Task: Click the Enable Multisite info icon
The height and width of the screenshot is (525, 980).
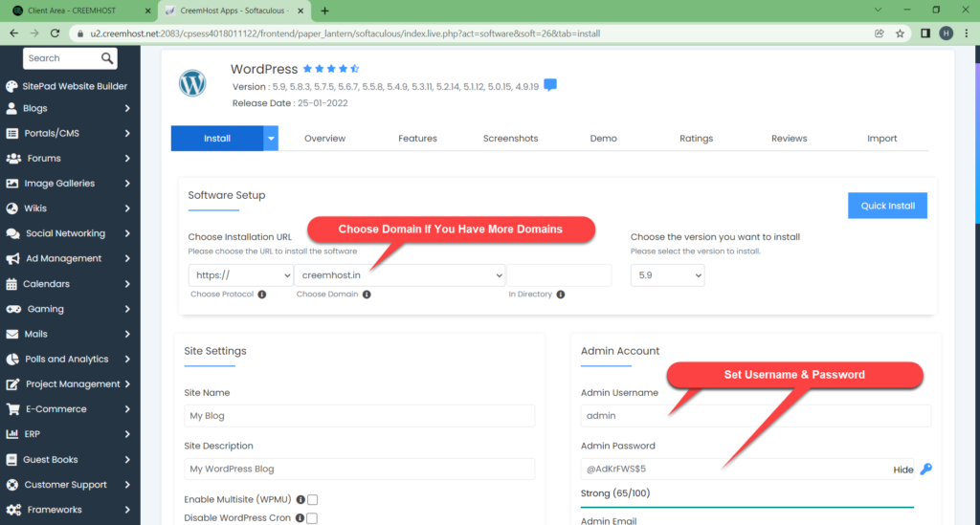Action: (301, 499)
